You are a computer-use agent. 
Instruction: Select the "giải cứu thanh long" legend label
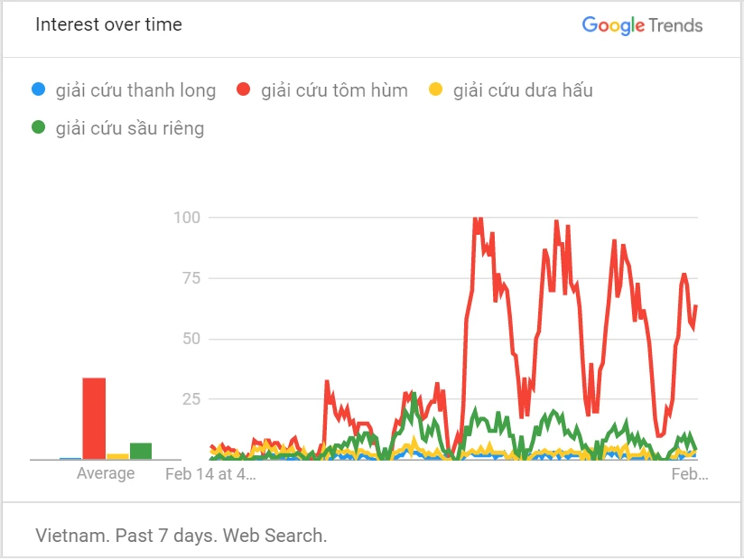135,90
